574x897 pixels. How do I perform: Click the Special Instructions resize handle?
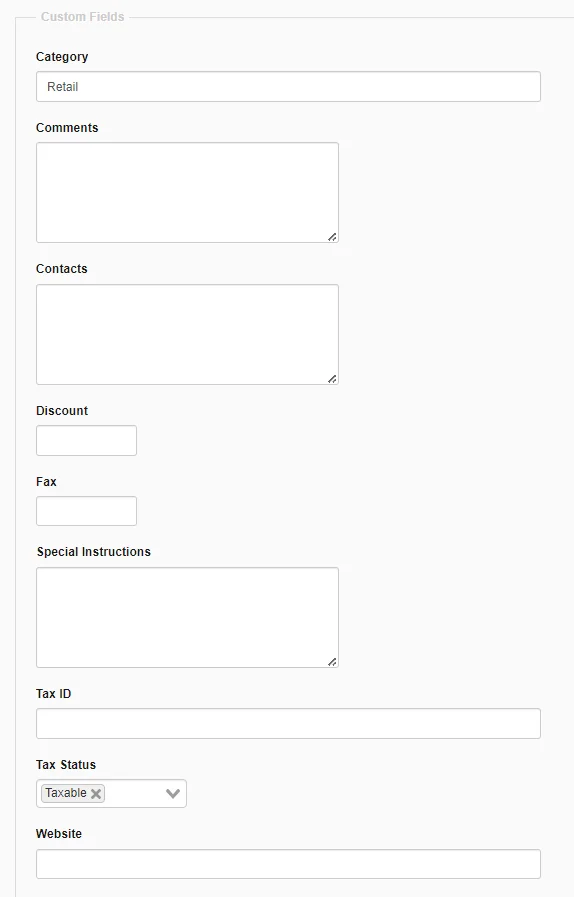332,661
